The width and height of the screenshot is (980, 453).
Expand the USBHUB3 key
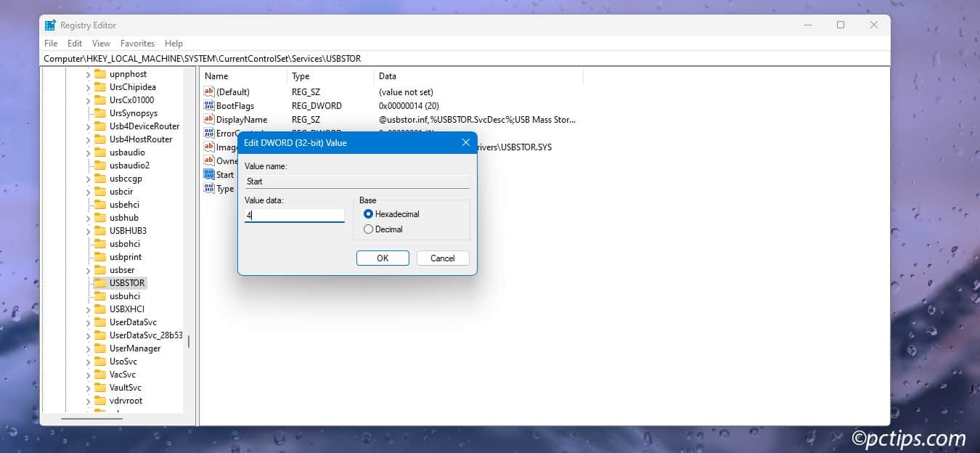coord(88,231)
